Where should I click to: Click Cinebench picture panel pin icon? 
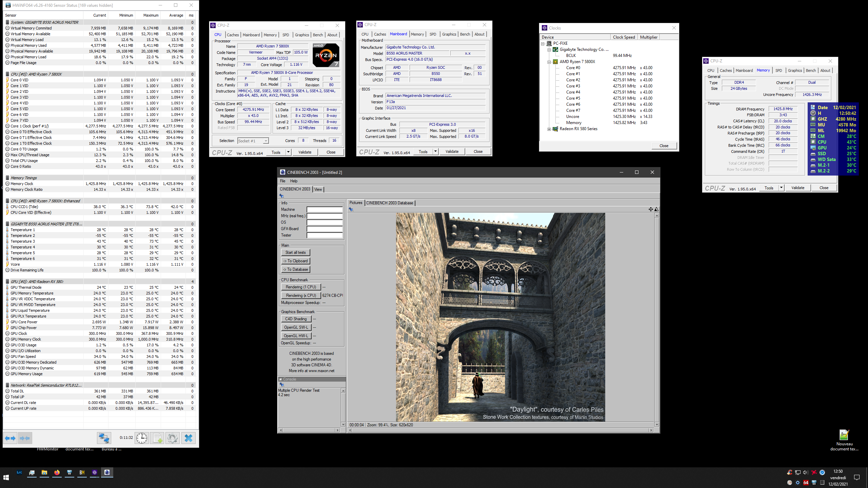[x=351, y=209]
